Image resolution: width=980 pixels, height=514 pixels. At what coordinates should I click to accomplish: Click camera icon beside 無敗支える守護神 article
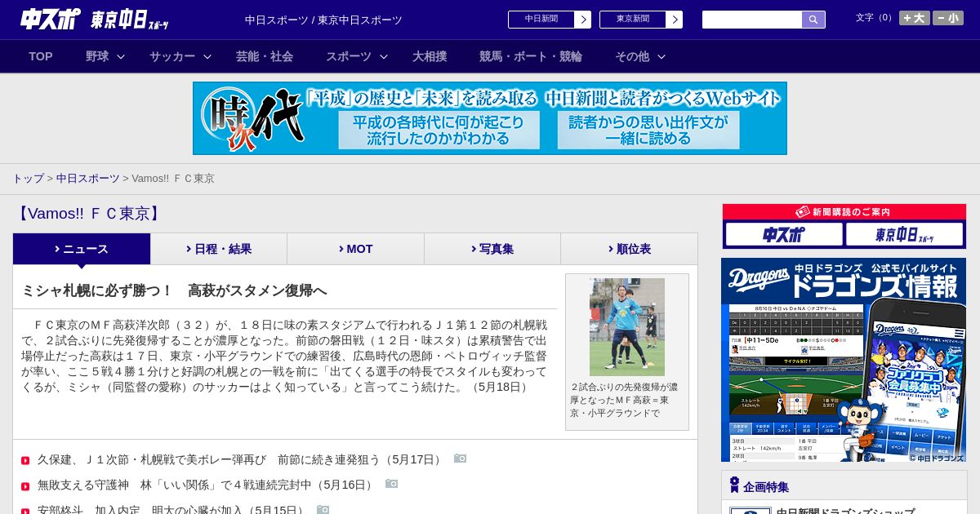point(391,484)
